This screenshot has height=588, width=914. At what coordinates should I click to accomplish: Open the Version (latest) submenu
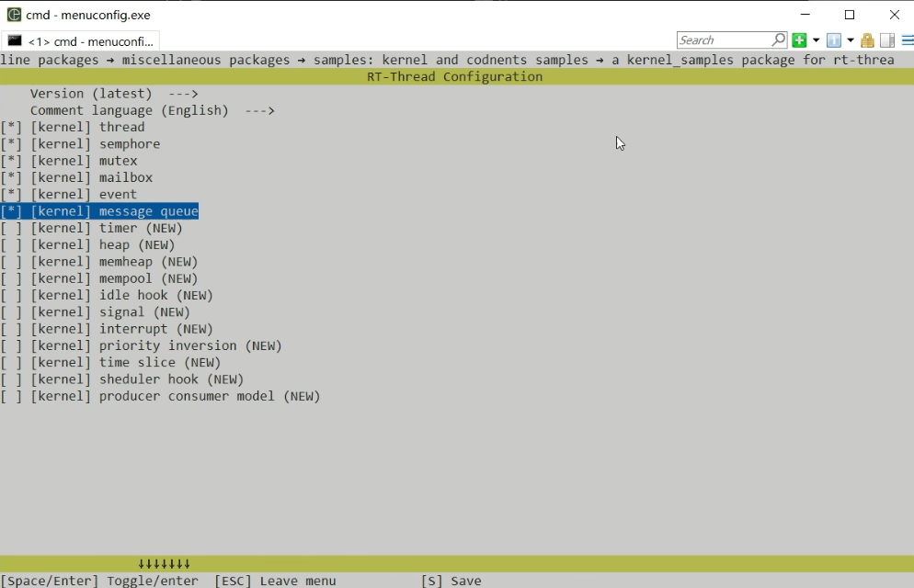114,94
